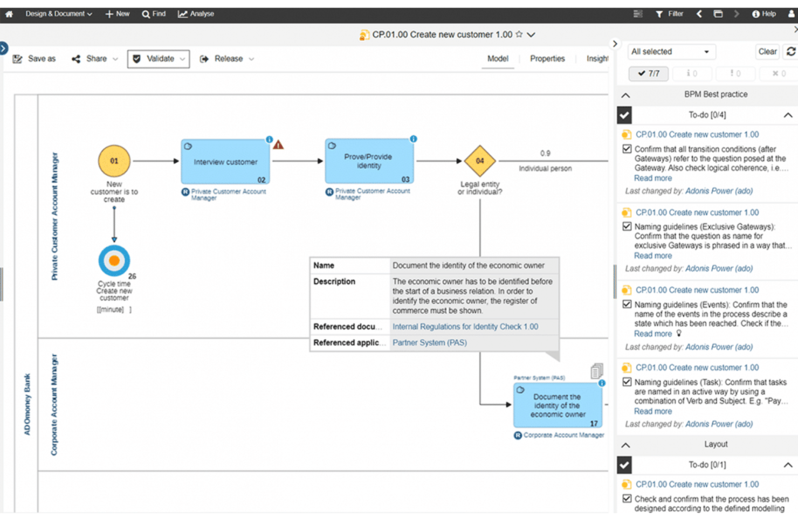
Task: Click the role icon under Interview customer
Action: tap(185, 192)
